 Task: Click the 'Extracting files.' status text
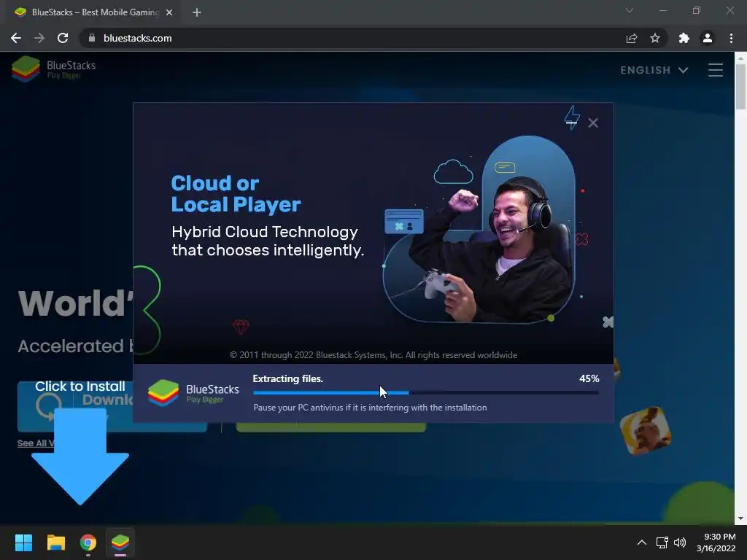287,378
